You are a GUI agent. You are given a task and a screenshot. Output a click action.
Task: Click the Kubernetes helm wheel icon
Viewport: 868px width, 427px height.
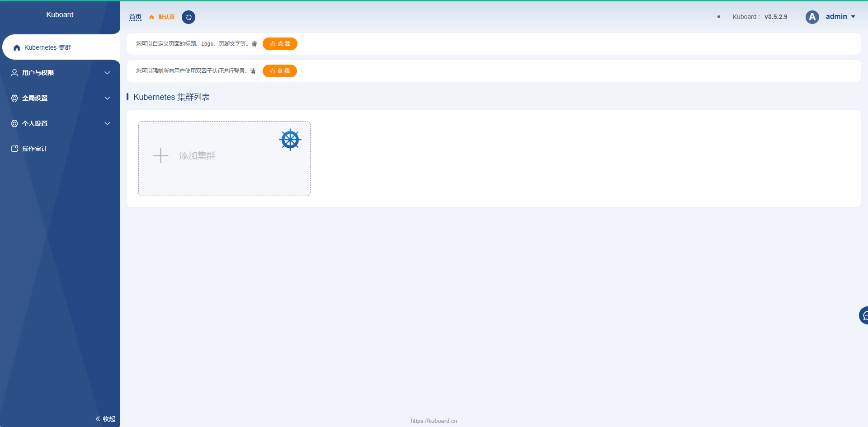pyautogui.click(x=290, y=140)
